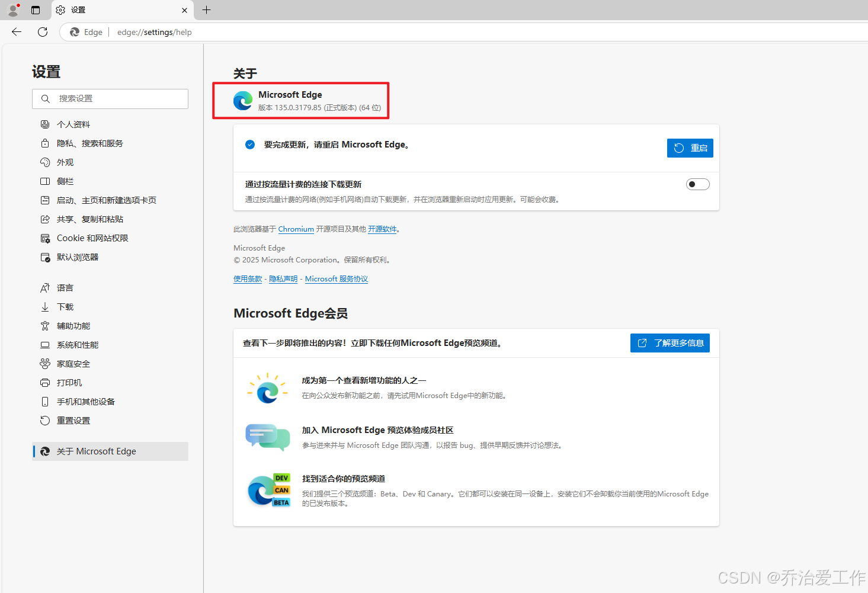This screenshot has height=593, width=868.
Task: Click the chat bubbles community icon
Action: [268, 437]
